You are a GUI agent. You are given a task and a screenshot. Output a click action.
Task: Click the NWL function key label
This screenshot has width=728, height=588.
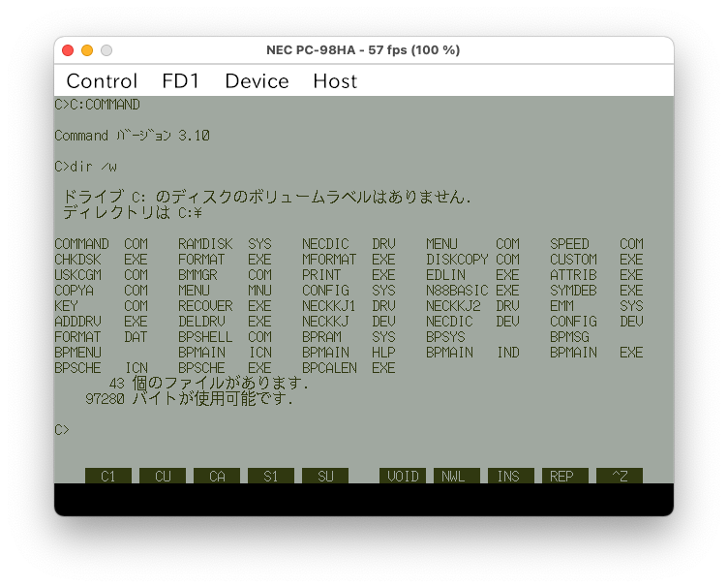pyautogui.click(x=457, y=476)
